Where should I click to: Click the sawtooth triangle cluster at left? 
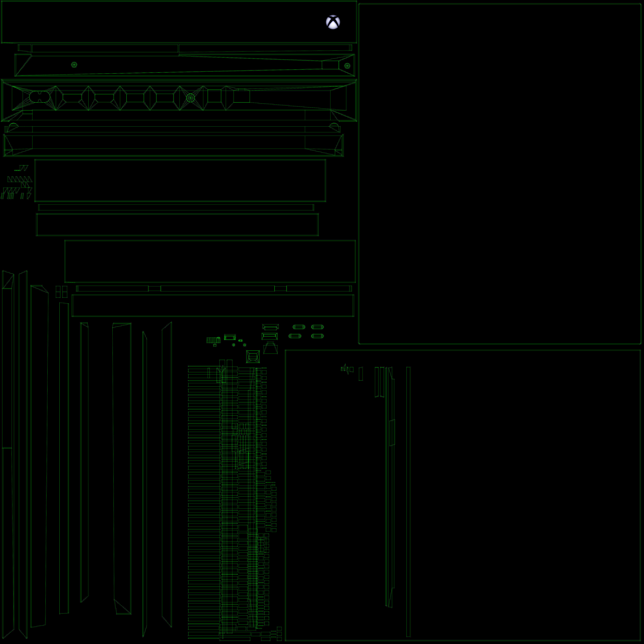pyautogui.click(x=19, y=179)
